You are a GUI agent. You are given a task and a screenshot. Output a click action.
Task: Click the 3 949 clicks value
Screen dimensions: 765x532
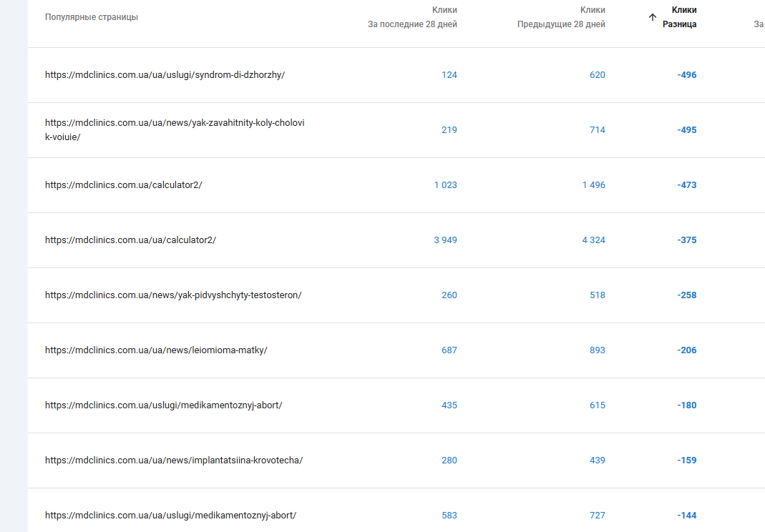click(x=445, y=240)
